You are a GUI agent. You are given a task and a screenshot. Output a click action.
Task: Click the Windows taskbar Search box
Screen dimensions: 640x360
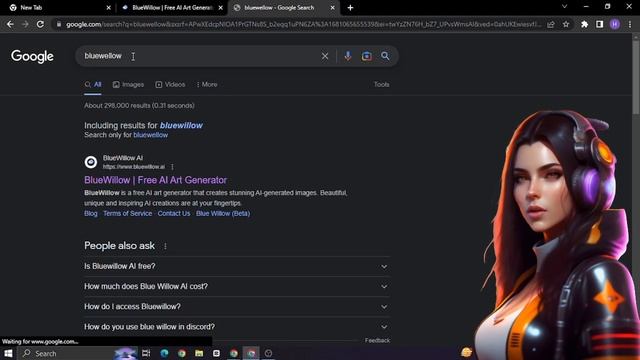pyautogui.click(x=78, y=353)
